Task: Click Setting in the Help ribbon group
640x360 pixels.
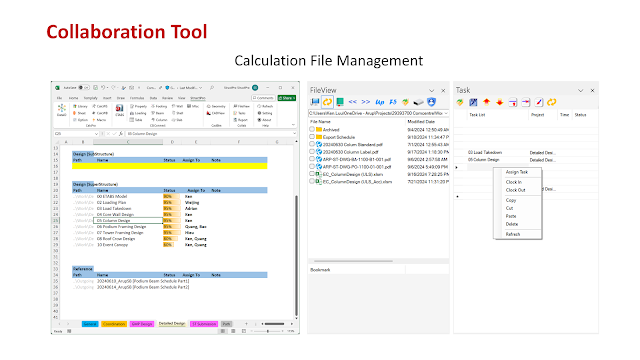Action: point(265,113)
